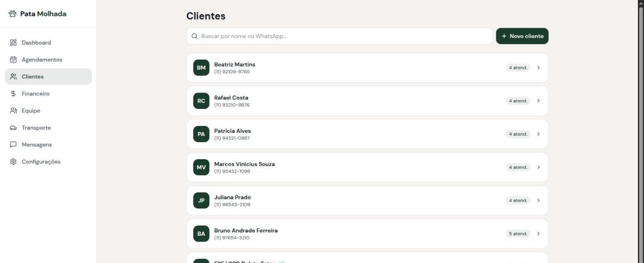Click phone number (11) 95432-1098
This screenshot has height=263, width=644.
click(x=232, y=171)
